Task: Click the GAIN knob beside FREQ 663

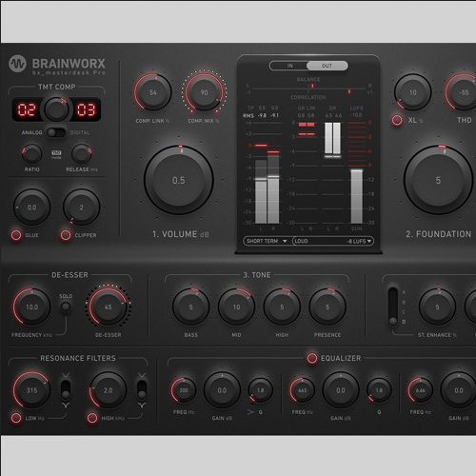Action: (341, 390)
